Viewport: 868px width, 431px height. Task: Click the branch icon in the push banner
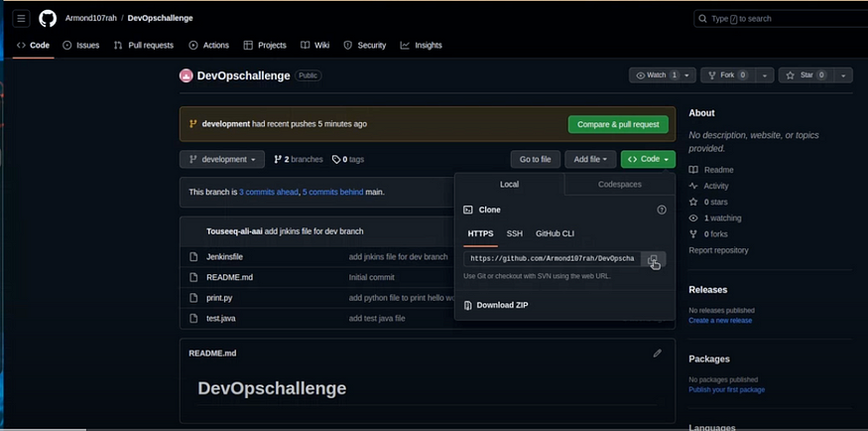tap(193, 124)
